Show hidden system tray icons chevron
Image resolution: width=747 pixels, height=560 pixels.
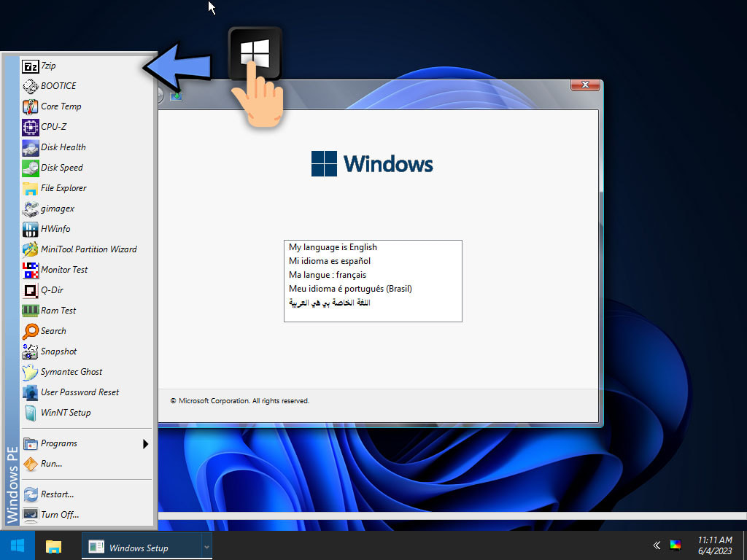(657, 545)
